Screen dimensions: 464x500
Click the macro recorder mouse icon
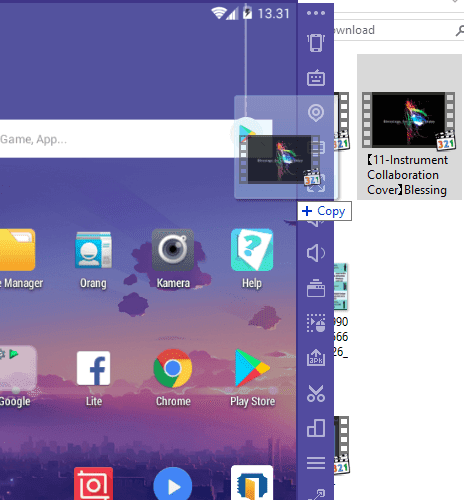316,323
